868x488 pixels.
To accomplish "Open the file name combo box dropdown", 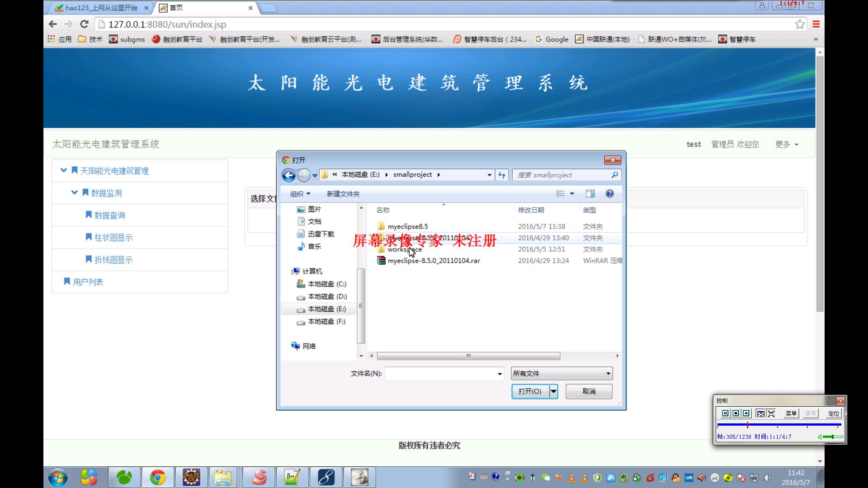I will [500, 374].
